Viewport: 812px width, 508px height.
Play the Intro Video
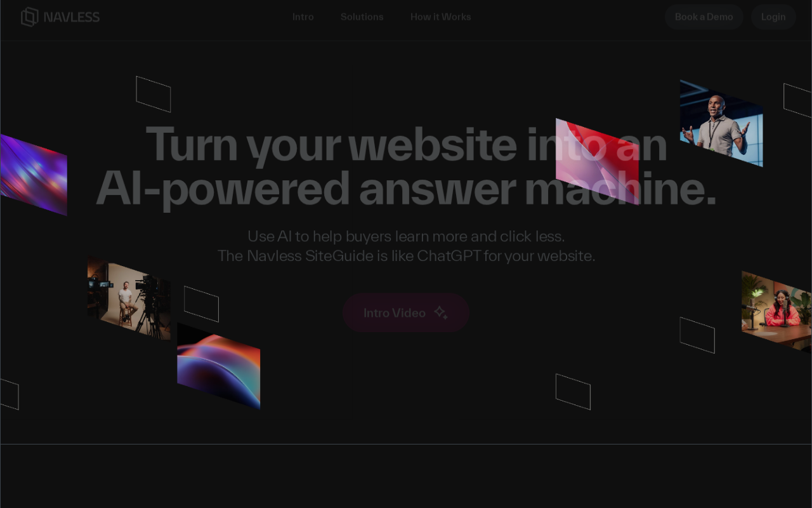pyautogui.click(x=406, y=312)
